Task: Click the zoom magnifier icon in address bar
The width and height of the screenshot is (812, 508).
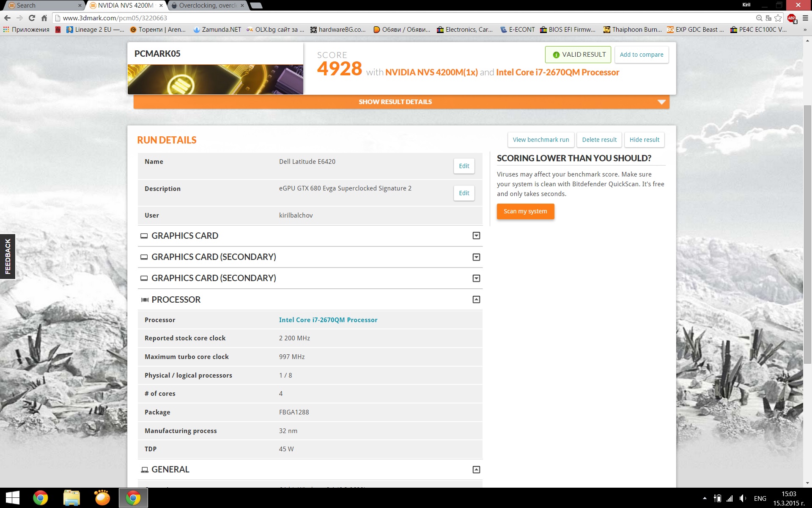Action: tap(759, 18)
